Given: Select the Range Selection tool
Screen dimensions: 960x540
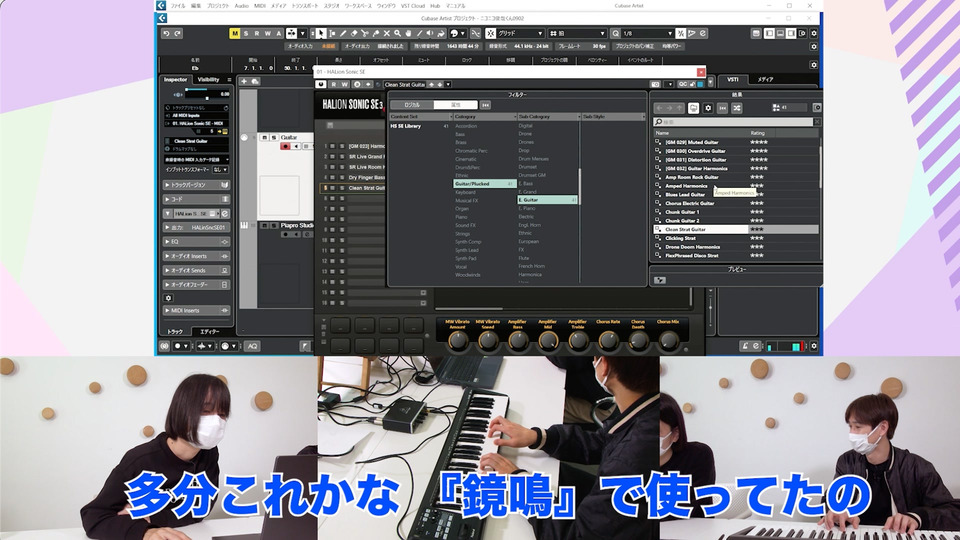Looking at the screenshot, I should coord(332,33).
